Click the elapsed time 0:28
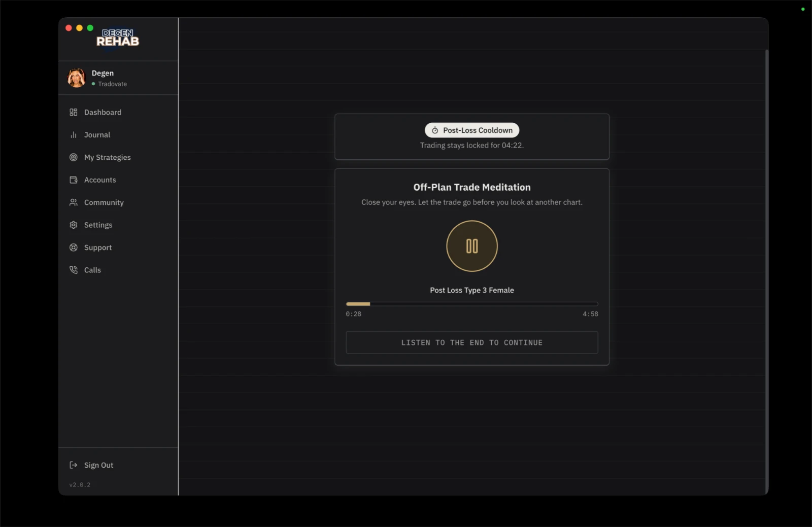This screenshot has width=812, height=527. coord(354,314)
